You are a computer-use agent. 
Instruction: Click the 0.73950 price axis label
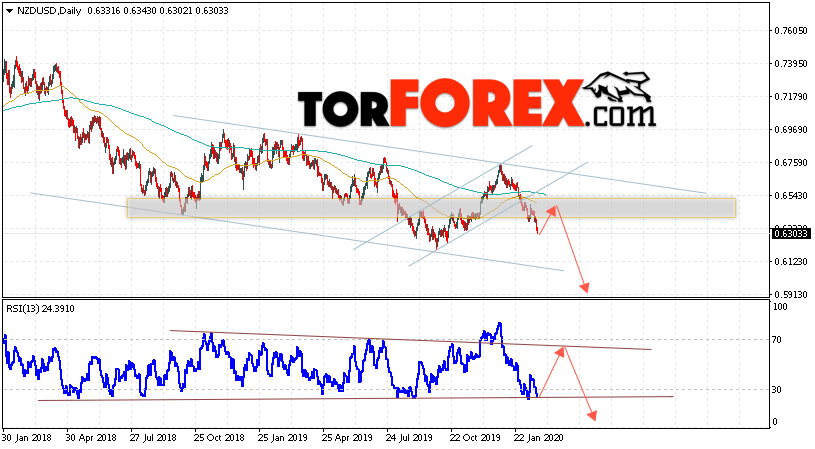point(791,63)
